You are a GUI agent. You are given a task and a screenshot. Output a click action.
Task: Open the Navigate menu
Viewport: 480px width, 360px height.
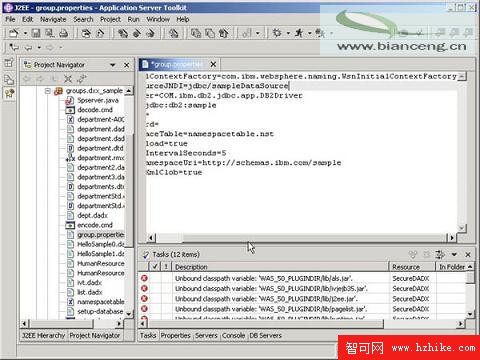(x=53, y=19)
